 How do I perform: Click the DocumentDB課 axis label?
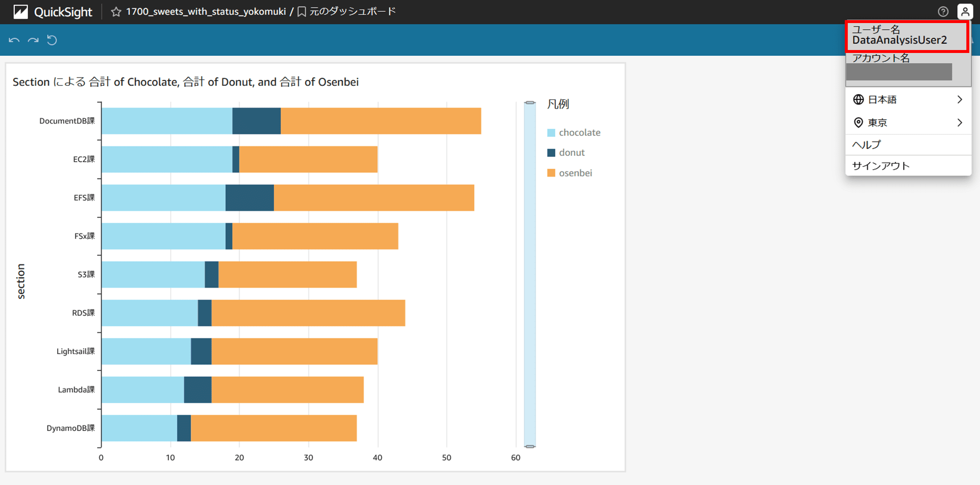coord(67,121)
